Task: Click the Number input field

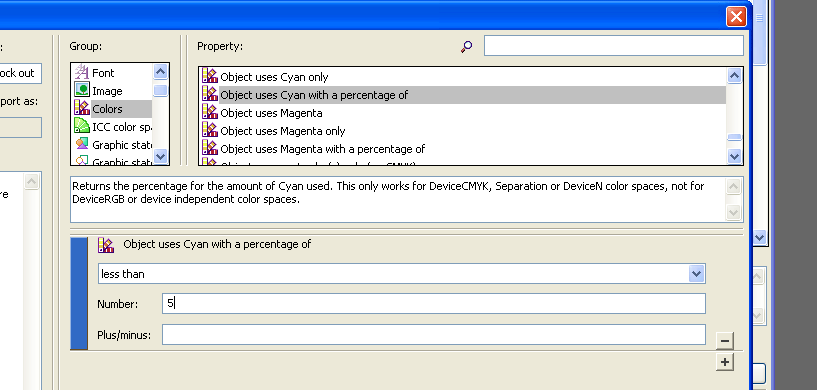Action: tap(434, 303)
